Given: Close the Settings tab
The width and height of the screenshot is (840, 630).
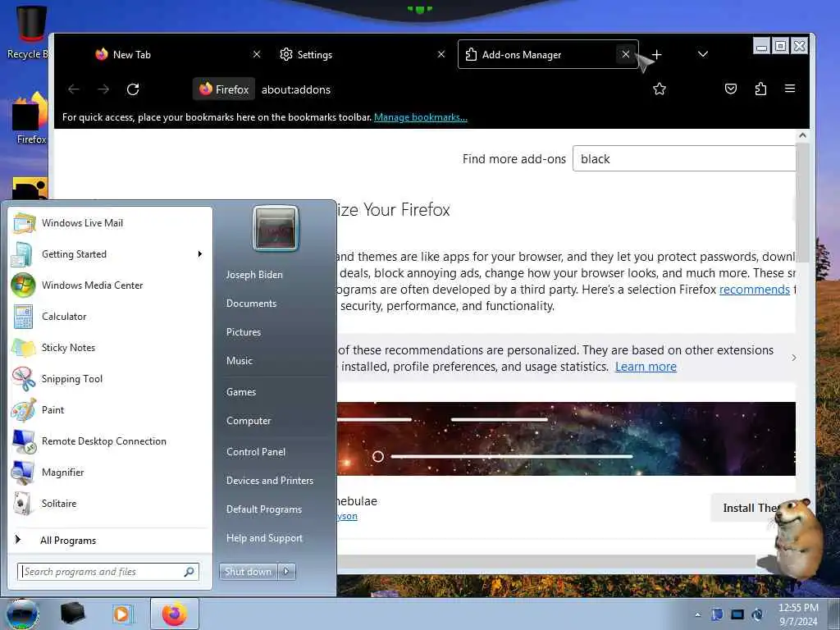Looking at the screenshot, I should tap(441, 54).
